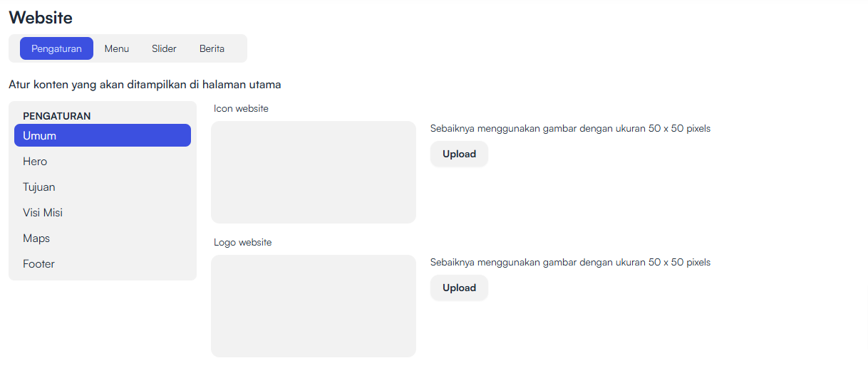Image resolution: width=868 pixels, height=368 pixels.
Task: Click the Website page heading
Action: (41, 18)
